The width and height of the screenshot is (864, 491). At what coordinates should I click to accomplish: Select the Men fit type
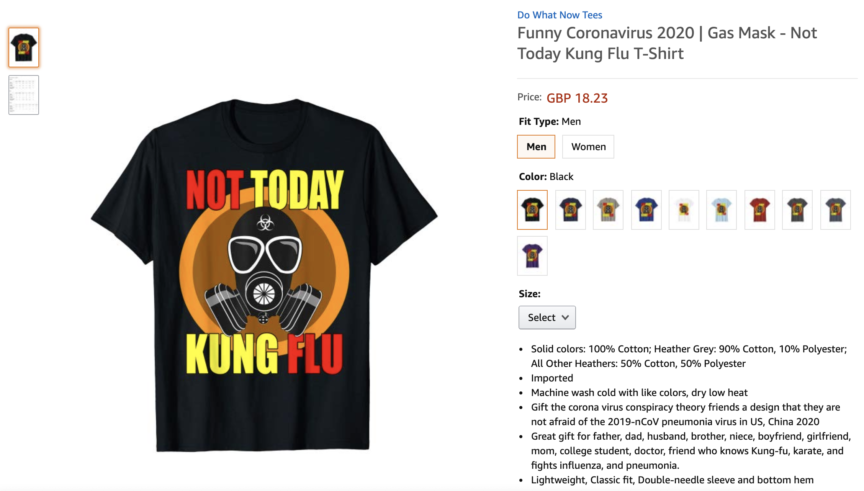pos(536,147)
